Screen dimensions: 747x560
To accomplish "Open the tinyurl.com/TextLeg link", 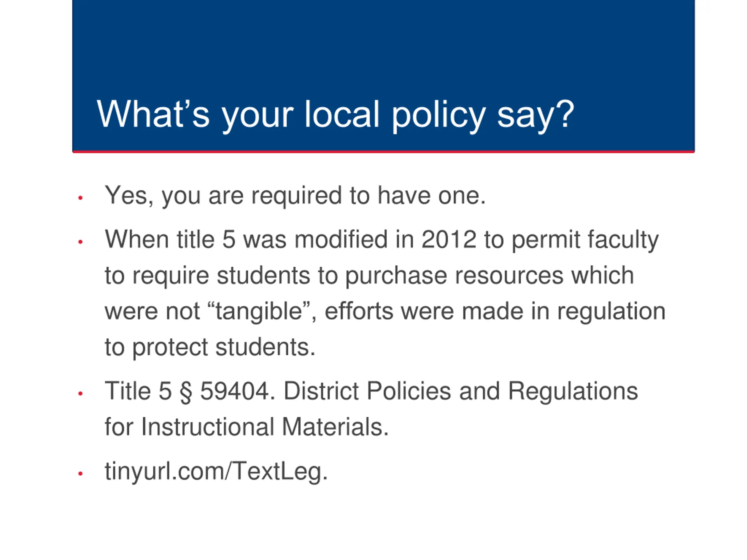I will click(x=216, y=471).
